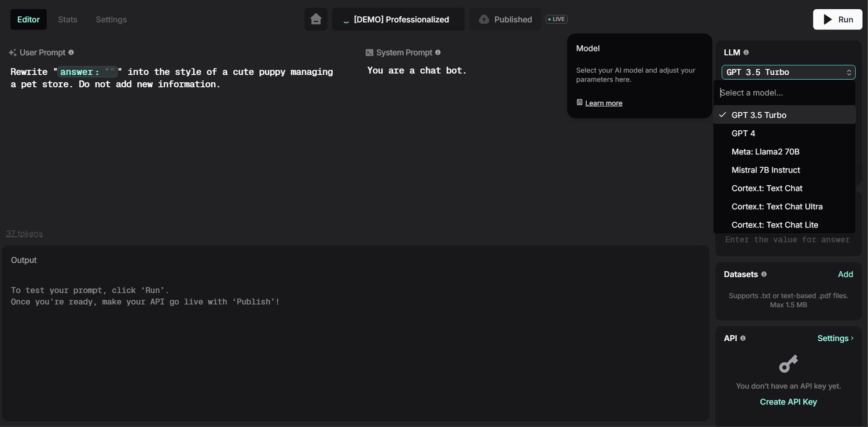Toggle the LIVE status indicator

tap(556, 19)
